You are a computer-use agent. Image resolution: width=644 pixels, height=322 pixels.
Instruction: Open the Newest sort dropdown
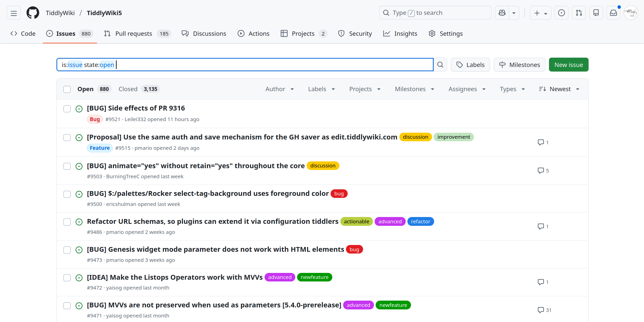tap(559, 89)
